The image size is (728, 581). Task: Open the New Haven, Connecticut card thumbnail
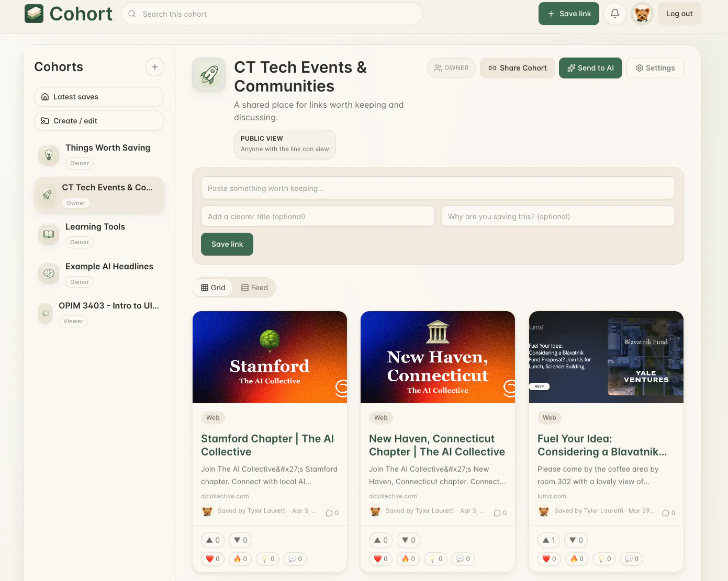click(438, 357)
